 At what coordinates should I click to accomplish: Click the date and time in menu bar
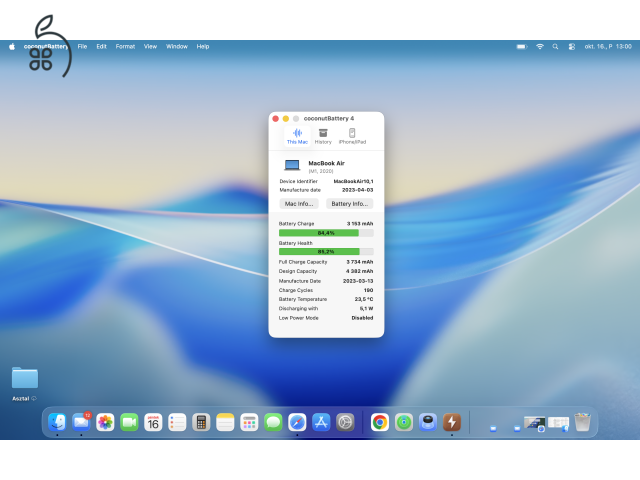point(608,47)
